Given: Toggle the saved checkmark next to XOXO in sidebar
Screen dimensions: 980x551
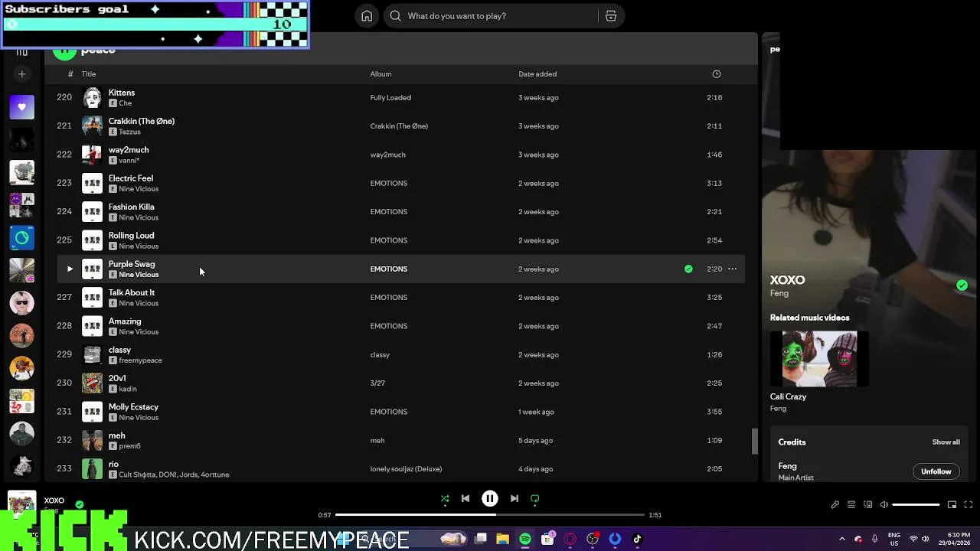Looking at the screenshot, I should click(x=962, y=285).
